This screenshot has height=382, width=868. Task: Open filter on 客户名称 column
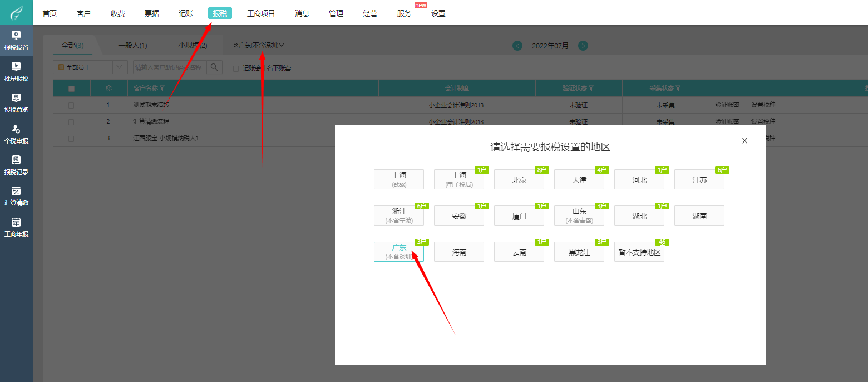pos(162,88)
